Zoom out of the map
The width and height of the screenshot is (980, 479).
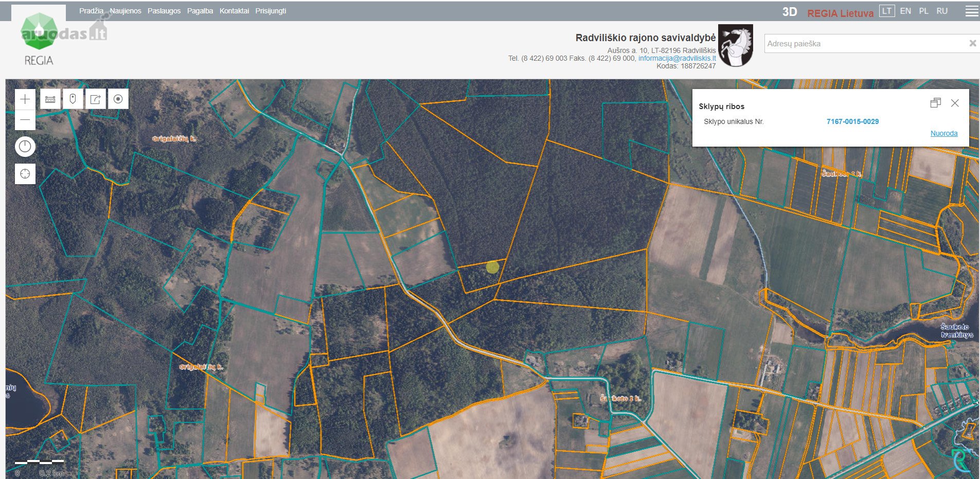click(25, 120)
